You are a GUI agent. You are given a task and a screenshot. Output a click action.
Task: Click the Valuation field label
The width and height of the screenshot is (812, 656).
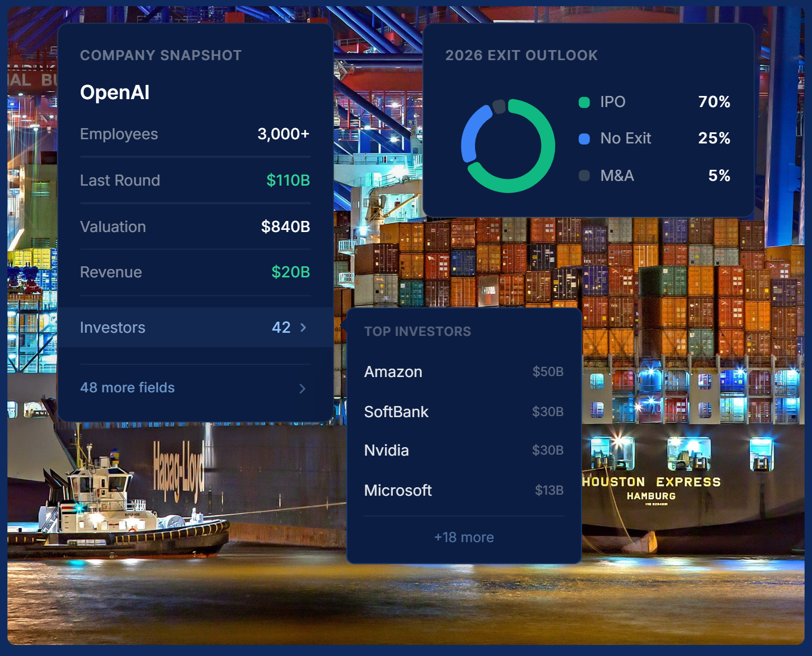pos(113,227)
